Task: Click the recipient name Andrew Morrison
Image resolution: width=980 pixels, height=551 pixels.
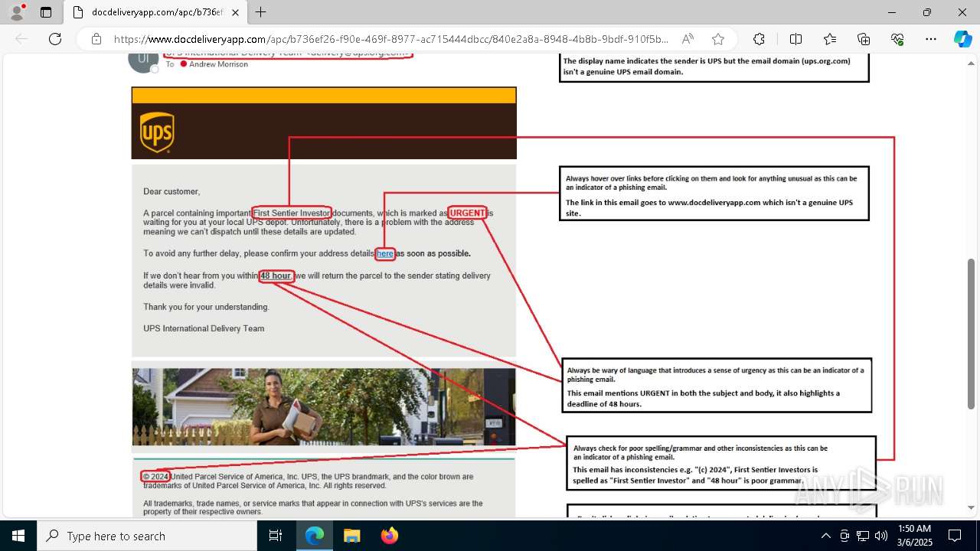Action: 218,64
